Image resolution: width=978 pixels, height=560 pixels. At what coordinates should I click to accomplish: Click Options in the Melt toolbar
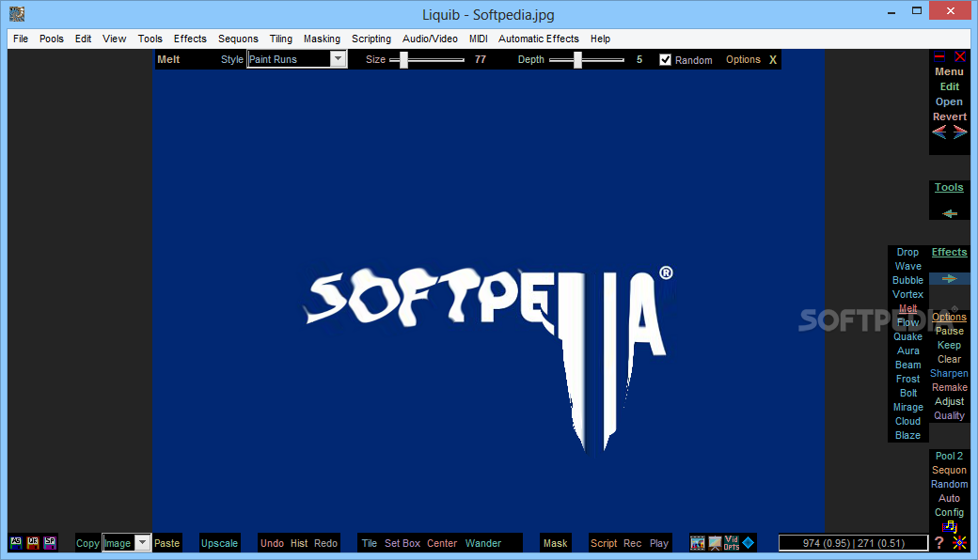coord(743,60)
